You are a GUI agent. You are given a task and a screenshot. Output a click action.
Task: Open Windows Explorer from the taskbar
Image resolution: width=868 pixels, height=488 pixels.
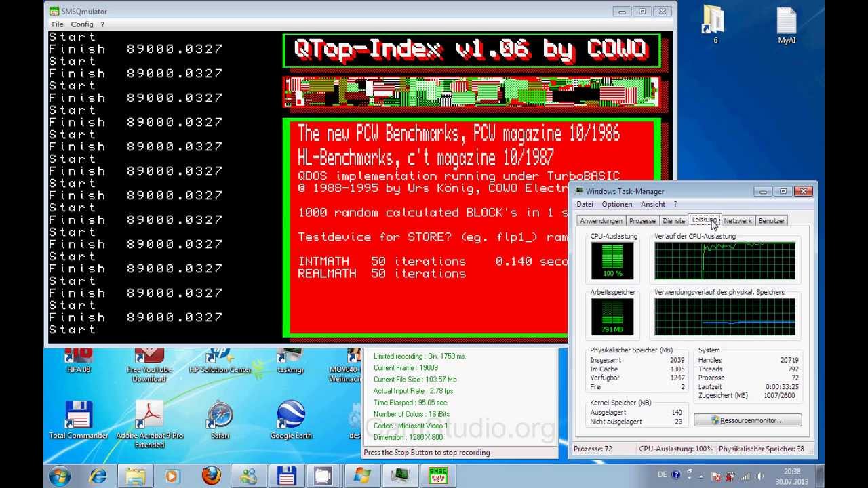pos(136,476)
